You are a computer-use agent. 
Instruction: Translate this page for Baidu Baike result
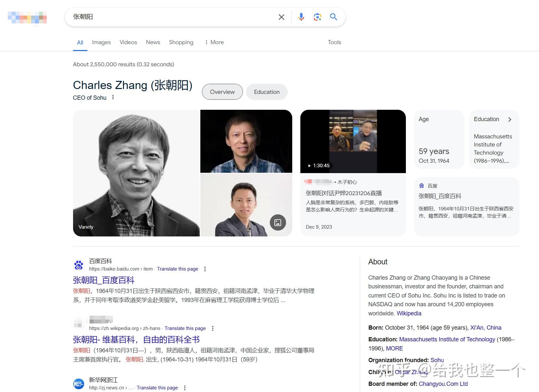pyautogui.click(x=178, y=269)
